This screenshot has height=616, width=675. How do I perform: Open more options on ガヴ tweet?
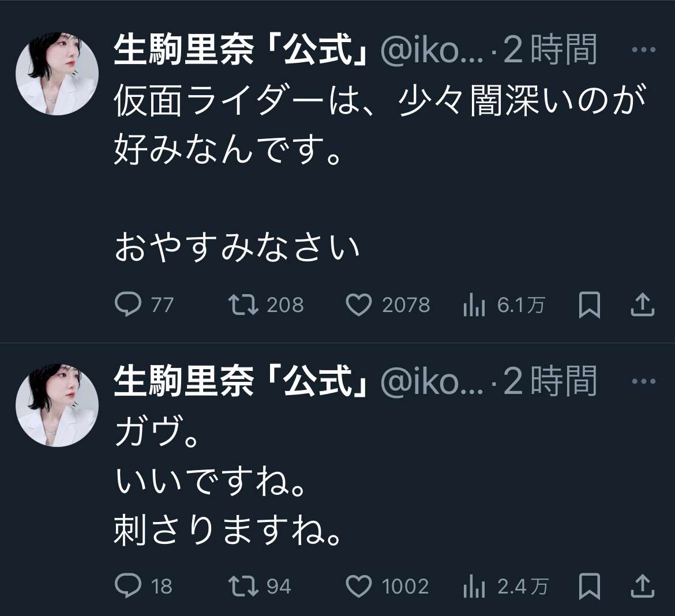[644, 381]
